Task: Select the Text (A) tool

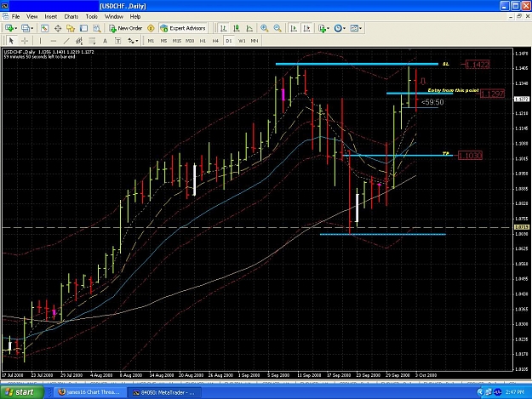Action: tap(105, 41)
